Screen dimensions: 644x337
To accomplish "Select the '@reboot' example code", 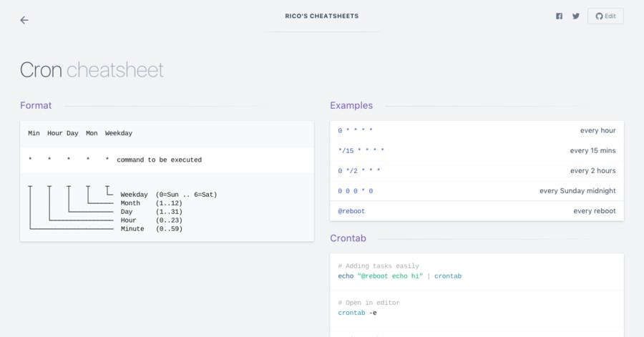I will point(351,211).
